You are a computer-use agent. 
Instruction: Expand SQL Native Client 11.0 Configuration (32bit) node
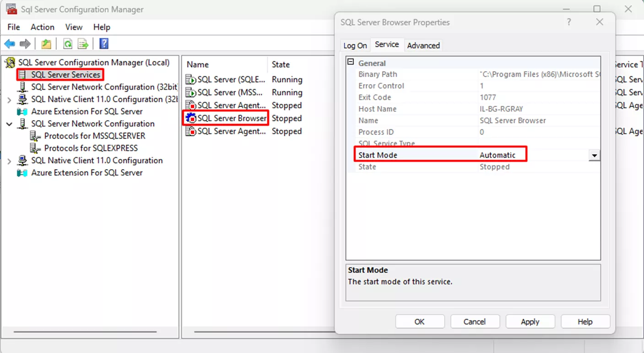(9, 100)
